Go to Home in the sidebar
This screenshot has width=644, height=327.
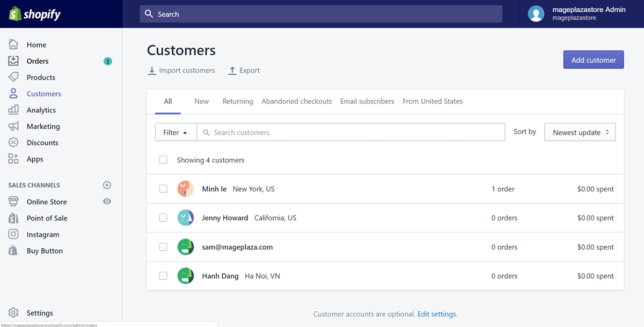coord(36,45)
